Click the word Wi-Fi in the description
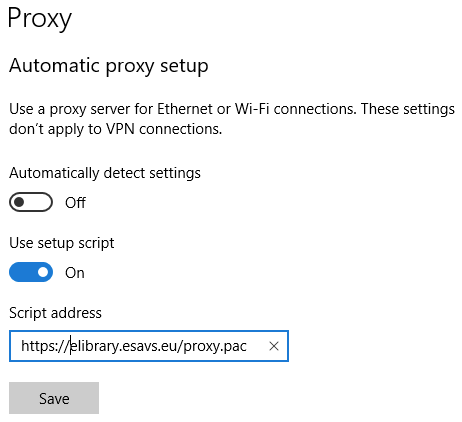The width and height of the screenshot is (462, 422). [x=252, y=109]
